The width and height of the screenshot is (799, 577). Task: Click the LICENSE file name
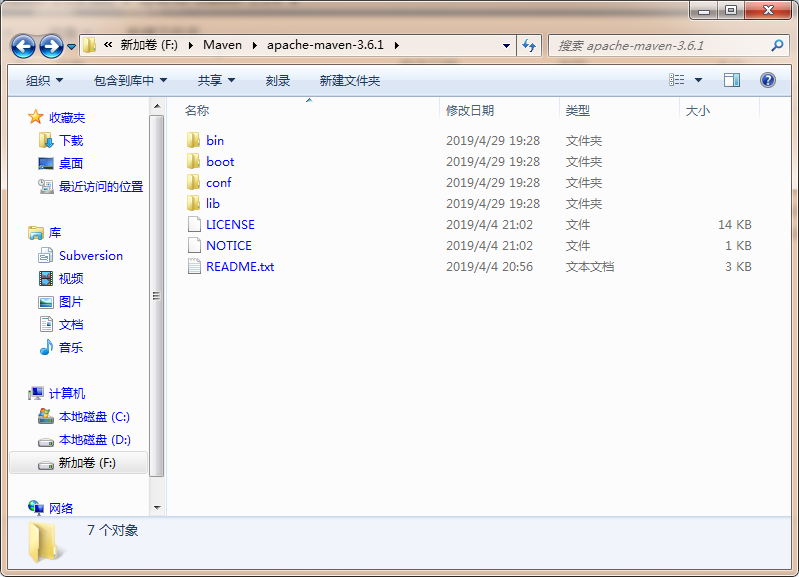pos(230,225)
